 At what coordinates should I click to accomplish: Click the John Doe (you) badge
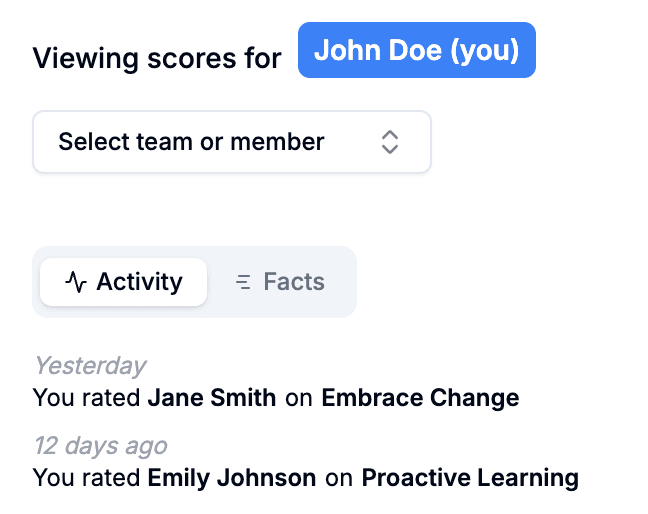[417, 50]
